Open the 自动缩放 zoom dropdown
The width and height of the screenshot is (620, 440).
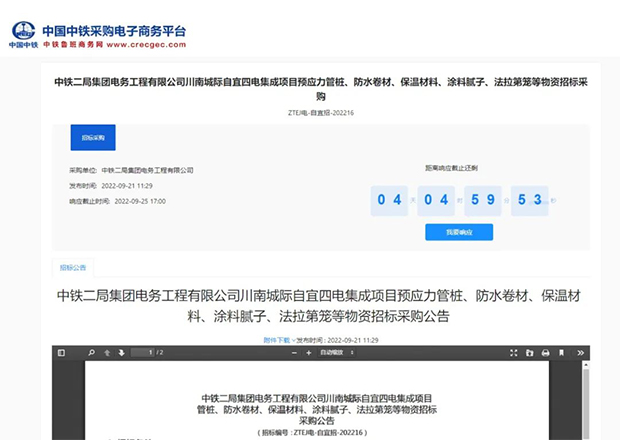[x=336, y=353]
